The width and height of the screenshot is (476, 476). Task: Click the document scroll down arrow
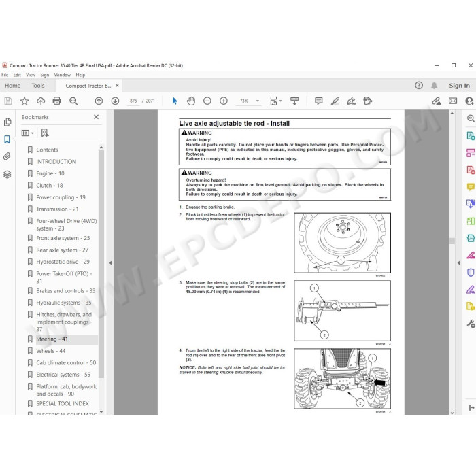pos(452,413)
